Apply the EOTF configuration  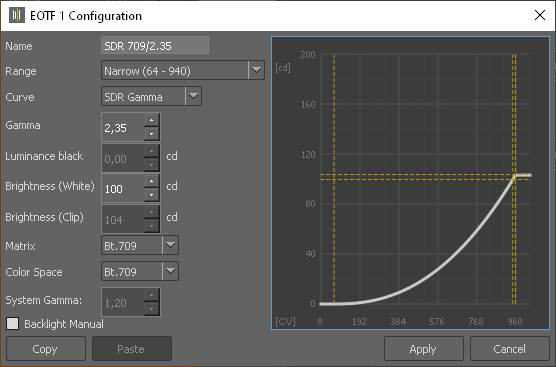click(x=424, y=349)
